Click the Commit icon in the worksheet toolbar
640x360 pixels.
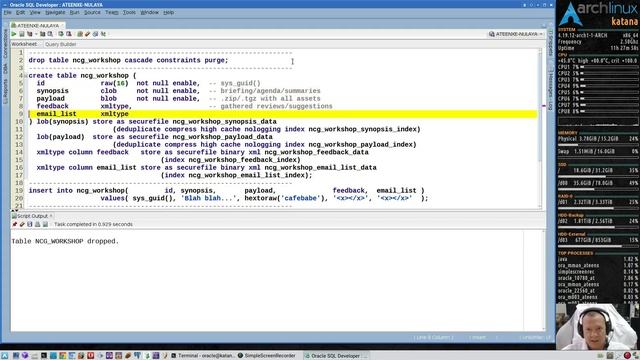click(61, 34)
